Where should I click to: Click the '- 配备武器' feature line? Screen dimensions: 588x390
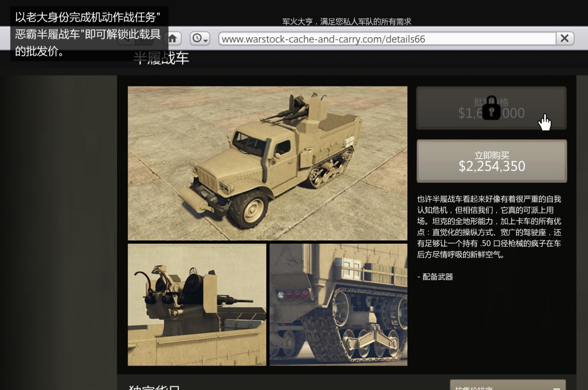(435, 277)
